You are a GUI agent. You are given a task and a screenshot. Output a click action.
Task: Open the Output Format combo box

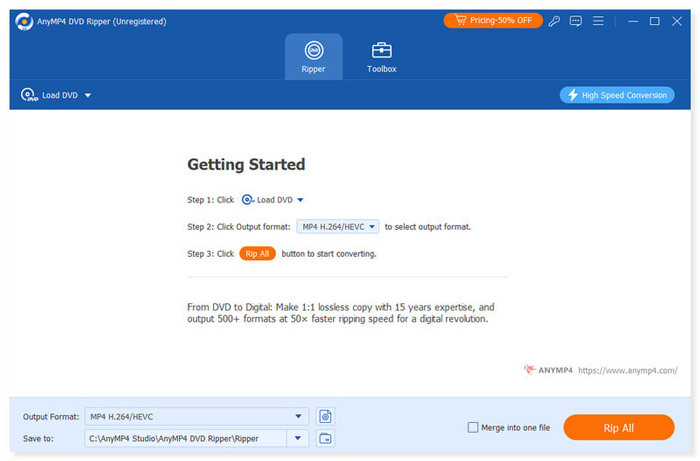(196, 416)
